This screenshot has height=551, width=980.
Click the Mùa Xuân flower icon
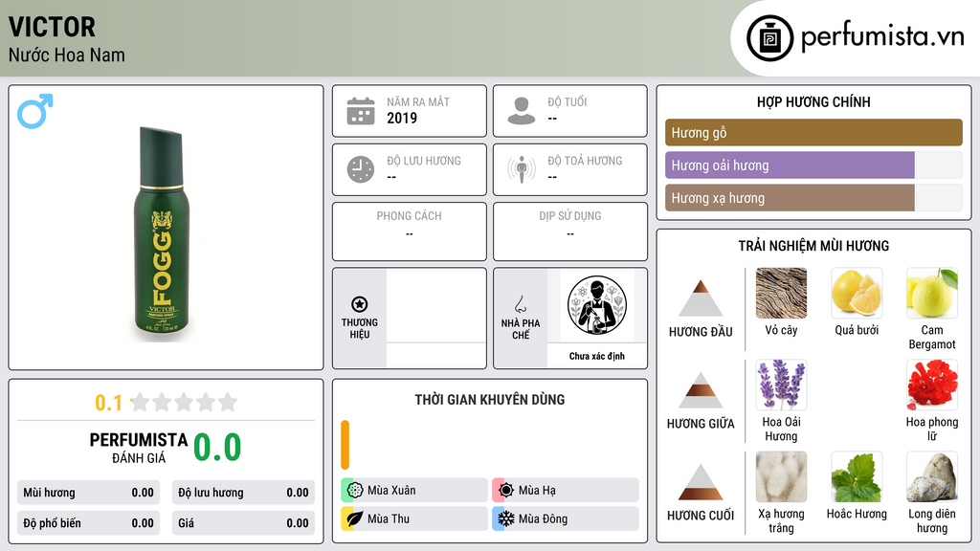355,490
